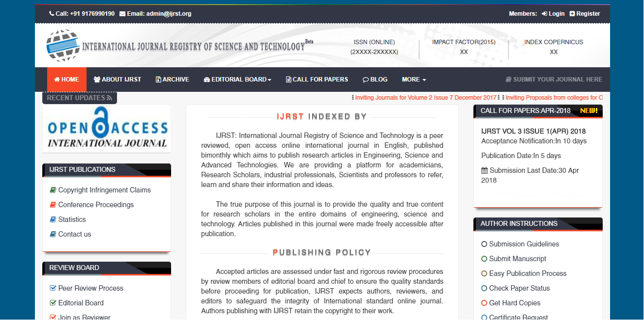Open the Check Paper Status link

tap(519, 288)
